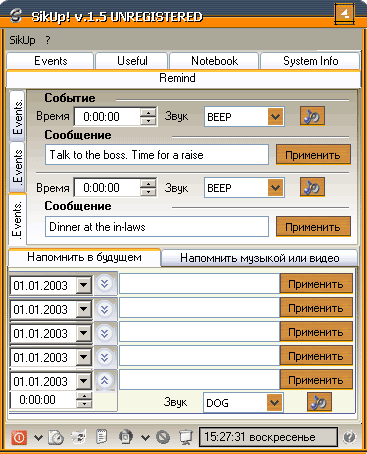Play the DOG sound with the music note icon
This screenshot has width=367, height=454.
click(319, 402)
